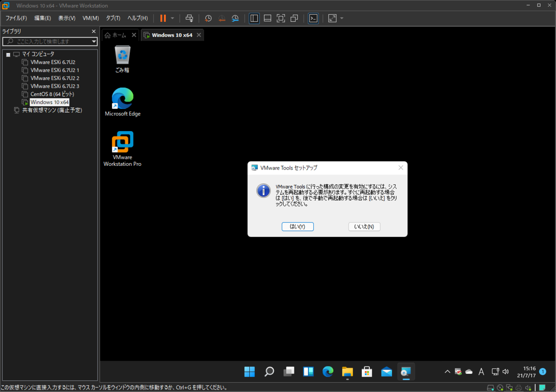The height and width of the screenshot is (392, 556).
Task: Click the Microsoft Edge desktop shortcut
Action: pyautogui.click(x=122, y=102)
